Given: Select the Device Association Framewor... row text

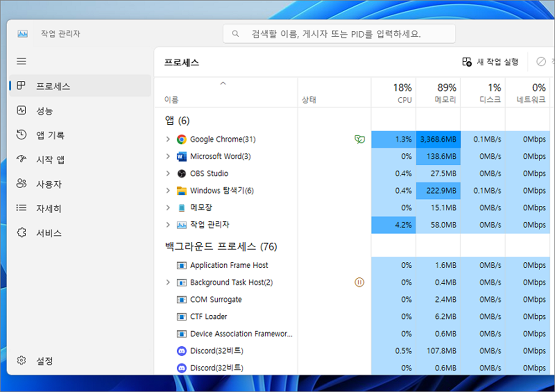Looking at the screenshot, I should (241, 334).
